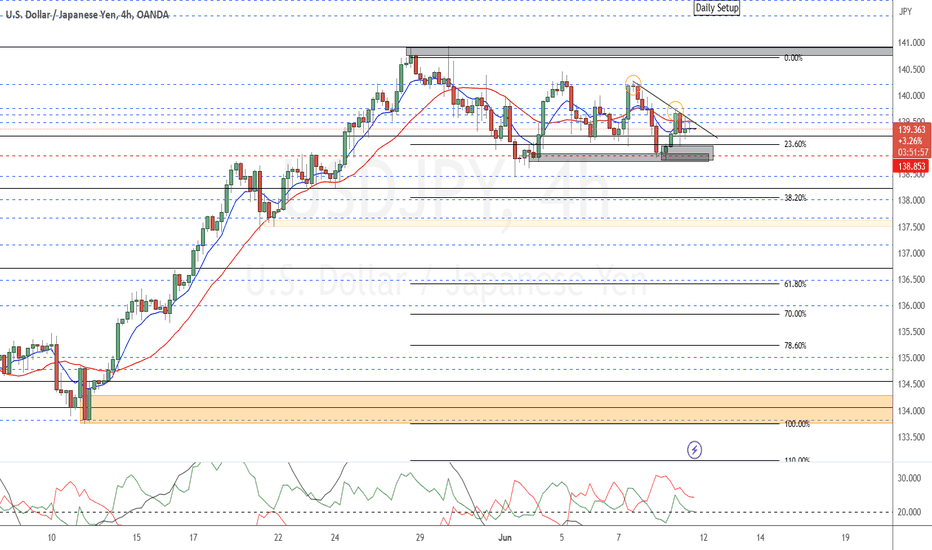Select the gray resistance zone rectangle at 141.000

tap(650, 52)
